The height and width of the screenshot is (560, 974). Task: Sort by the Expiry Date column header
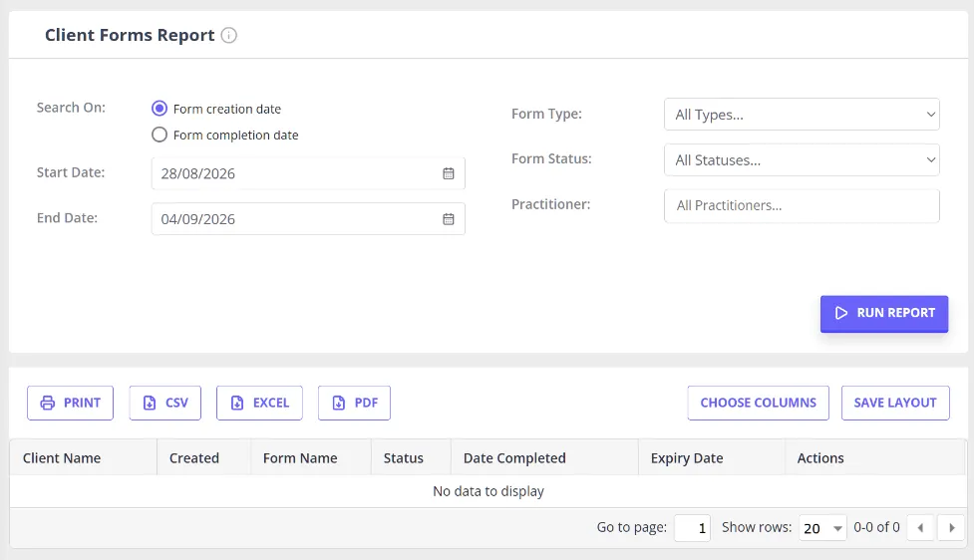(711, 458)
